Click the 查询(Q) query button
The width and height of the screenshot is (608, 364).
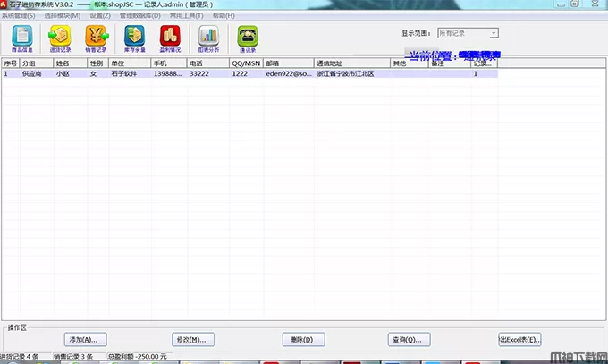408,340
